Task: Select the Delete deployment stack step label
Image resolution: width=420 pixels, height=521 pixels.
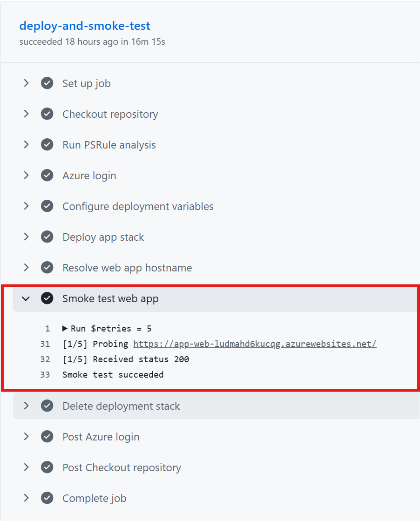Action: [121, 406]
